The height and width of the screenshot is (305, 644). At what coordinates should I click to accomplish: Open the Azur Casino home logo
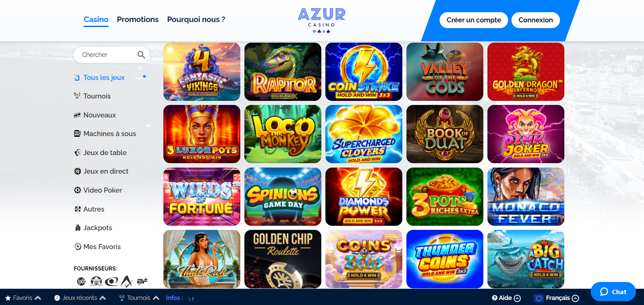pyautogui.click(x=322, y=20)
